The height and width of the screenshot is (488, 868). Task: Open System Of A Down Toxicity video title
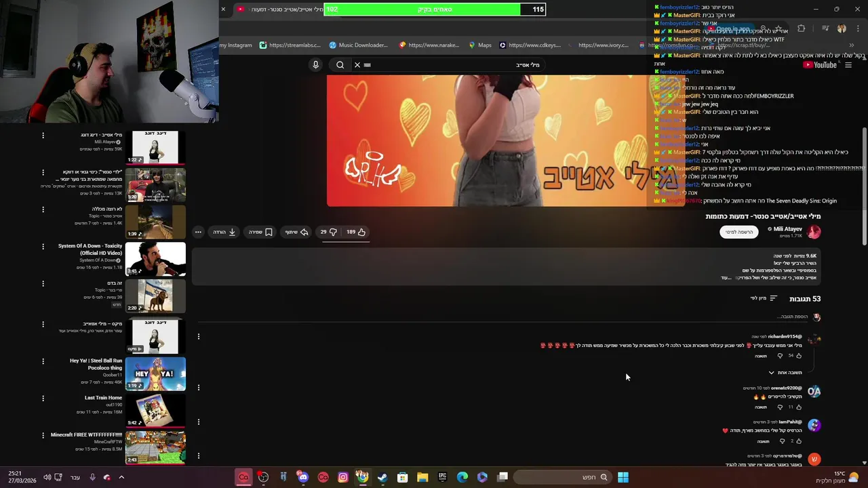coord(90,249)
